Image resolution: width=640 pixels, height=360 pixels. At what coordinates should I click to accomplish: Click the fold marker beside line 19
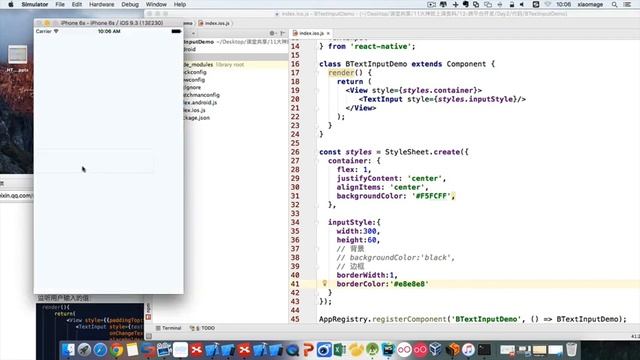[x=317, y=90]
